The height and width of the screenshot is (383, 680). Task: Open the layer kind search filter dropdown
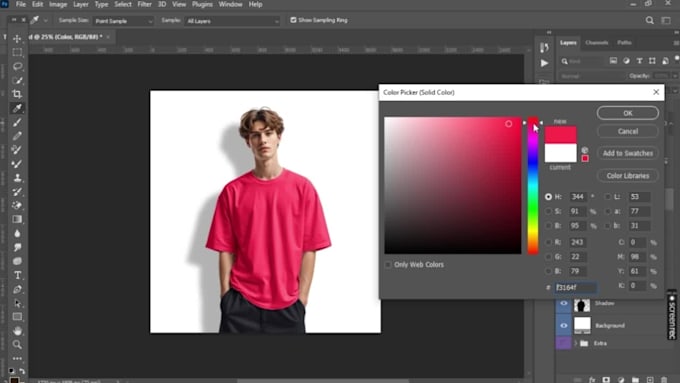582,61
